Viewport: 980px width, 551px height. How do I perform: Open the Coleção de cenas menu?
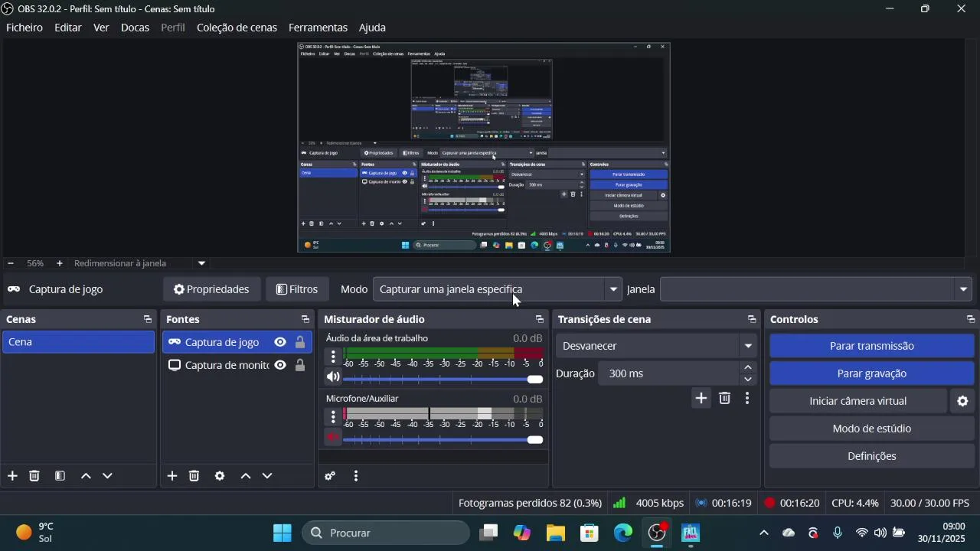point(237,28)
